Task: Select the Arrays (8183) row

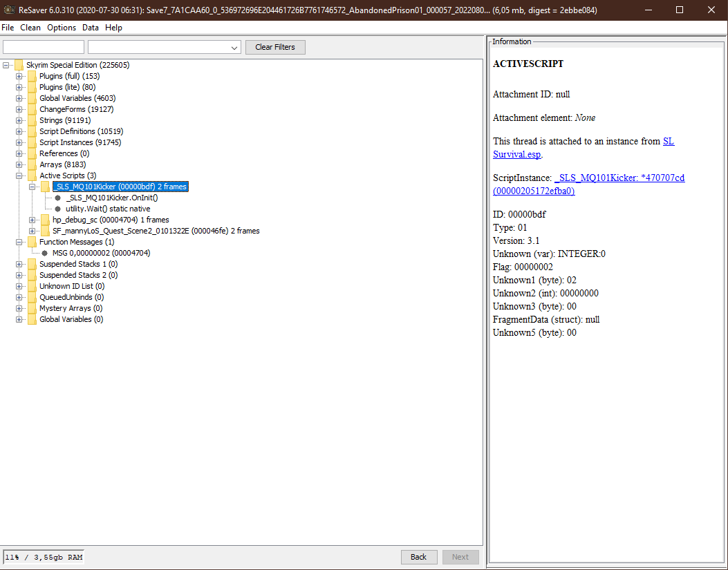Action: pos(63,164)
